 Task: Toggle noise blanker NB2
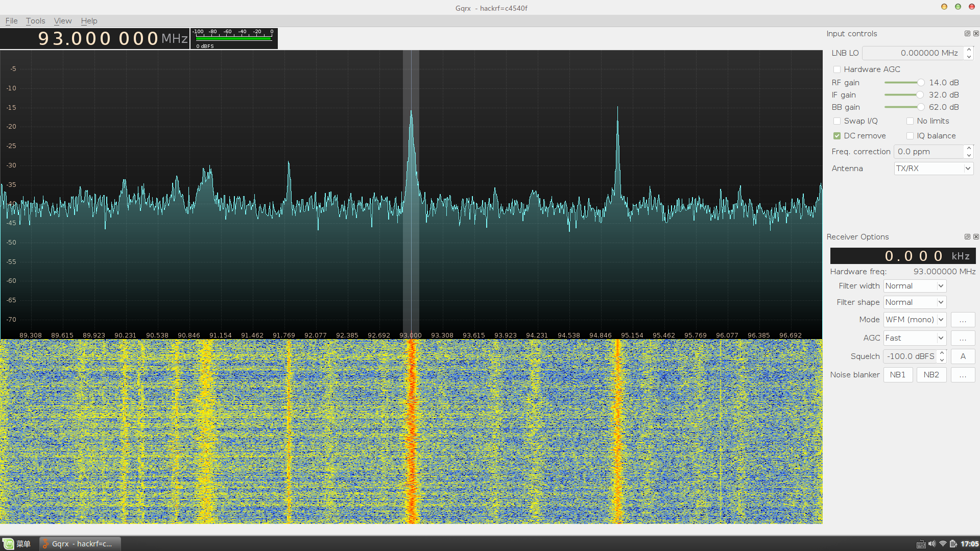pos(931,375)
